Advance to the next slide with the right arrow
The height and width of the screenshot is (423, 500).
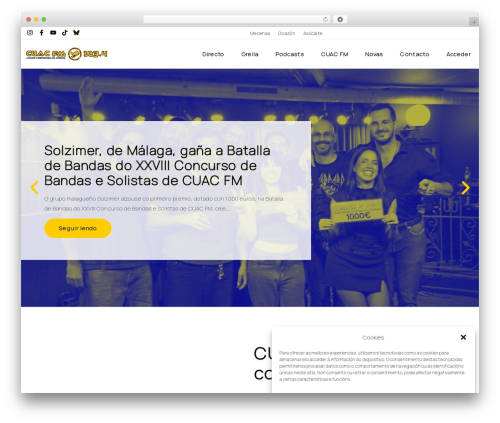tap(466, 188)
